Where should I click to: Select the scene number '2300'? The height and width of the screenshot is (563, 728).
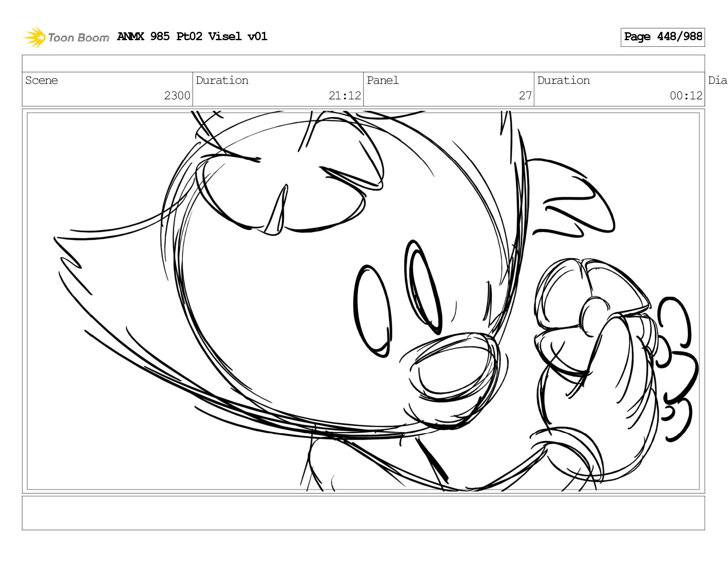pyautogui.click(x=177, y=96)
